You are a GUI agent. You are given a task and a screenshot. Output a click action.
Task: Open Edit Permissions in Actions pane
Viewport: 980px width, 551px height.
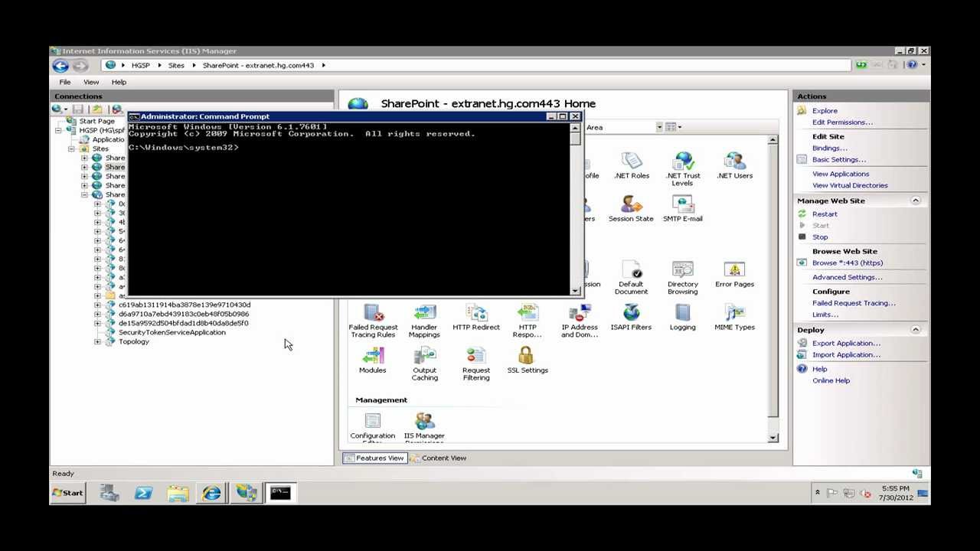(x=842, y=122)
